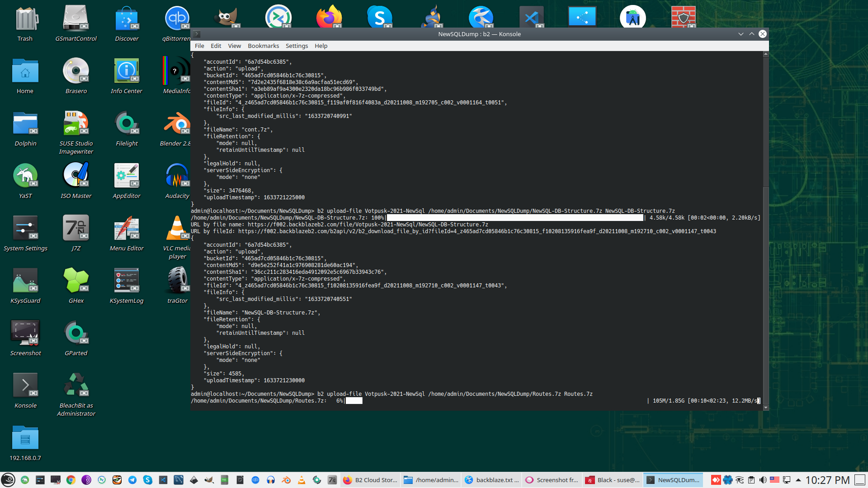
Task: Click the Skype icon in the taskbar
Action: coord(148,480)
